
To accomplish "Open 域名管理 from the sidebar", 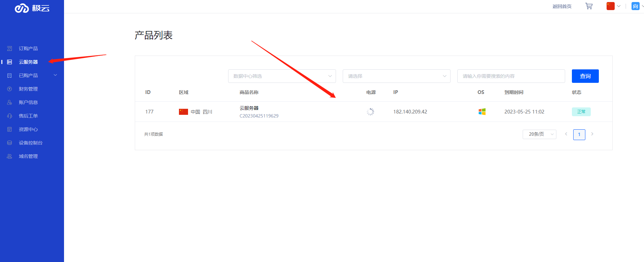I will coord(28,156).
